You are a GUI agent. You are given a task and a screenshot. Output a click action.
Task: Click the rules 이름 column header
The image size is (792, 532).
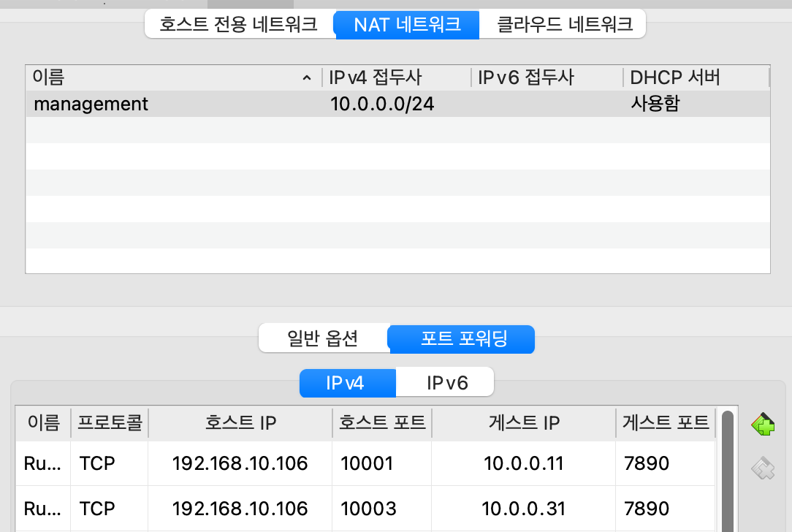[43, 422]
